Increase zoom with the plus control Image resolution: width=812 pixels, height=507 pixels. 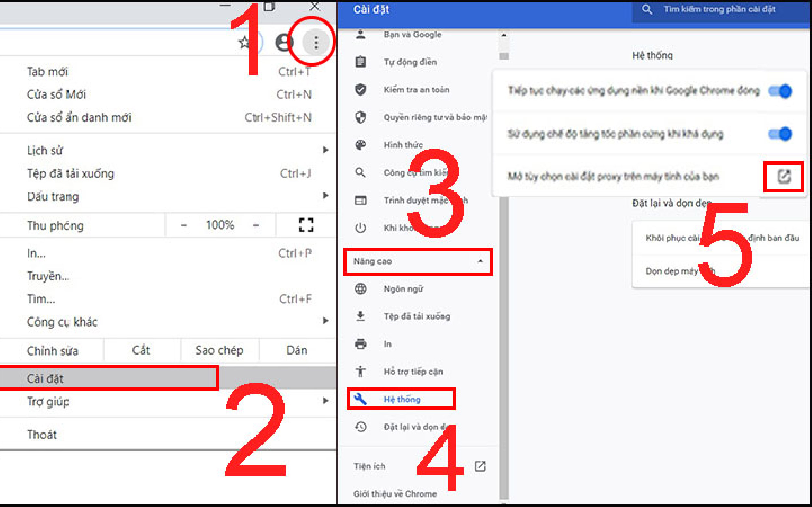coord(256,225)
